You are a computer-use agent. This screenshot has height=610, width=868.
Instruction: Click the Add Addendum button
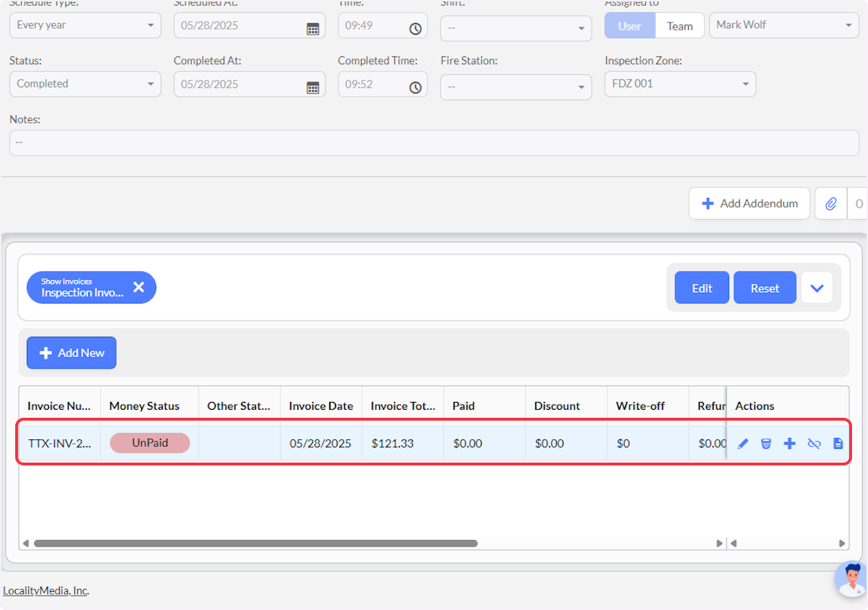tap(749, 204)
